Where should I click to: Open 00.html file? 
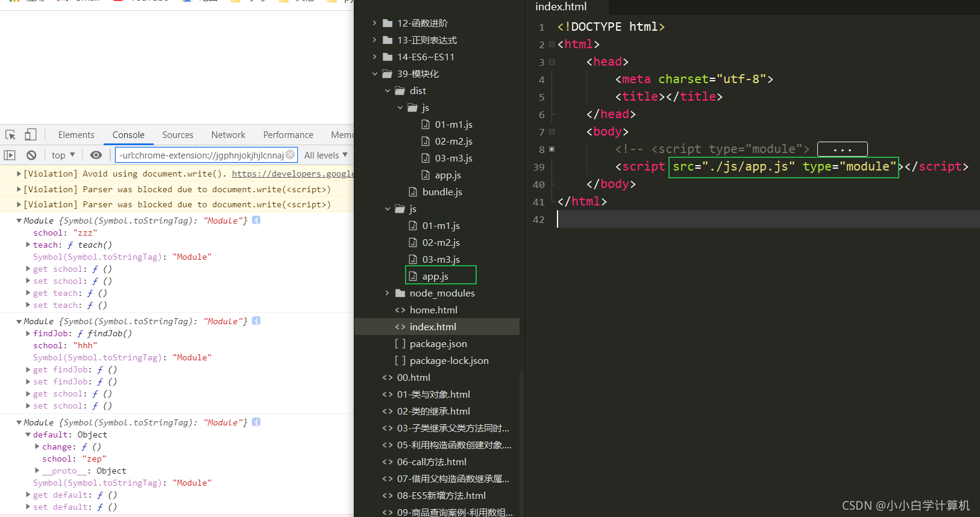pyautogui.click(x=413, y=377)
